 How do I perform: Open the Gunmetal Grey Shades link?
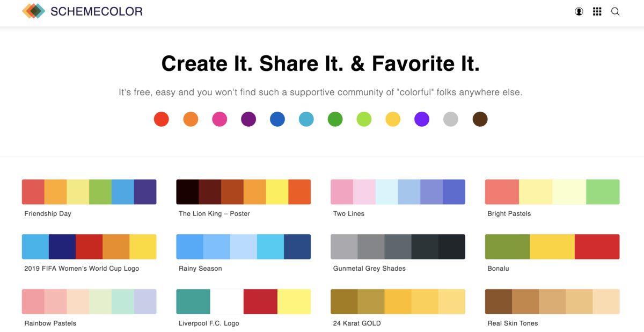(369, 269)
